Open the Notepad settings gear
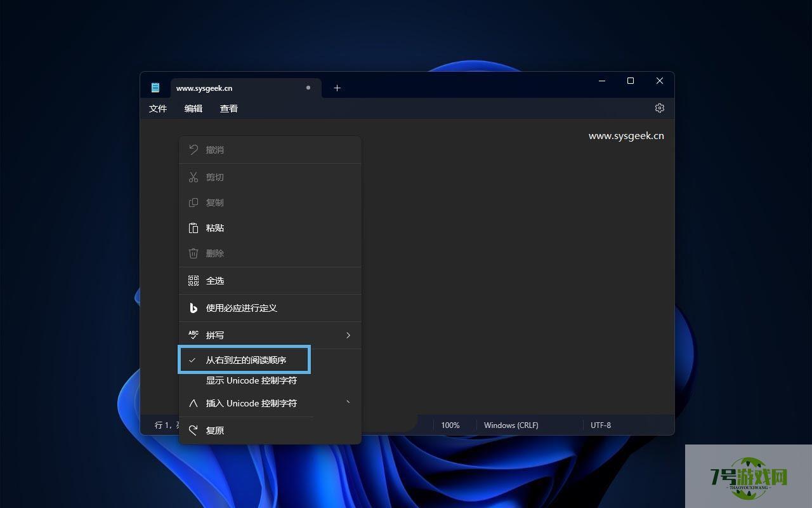Image resolution: width=812 pixels, height=508 pixels. point(659,108)
